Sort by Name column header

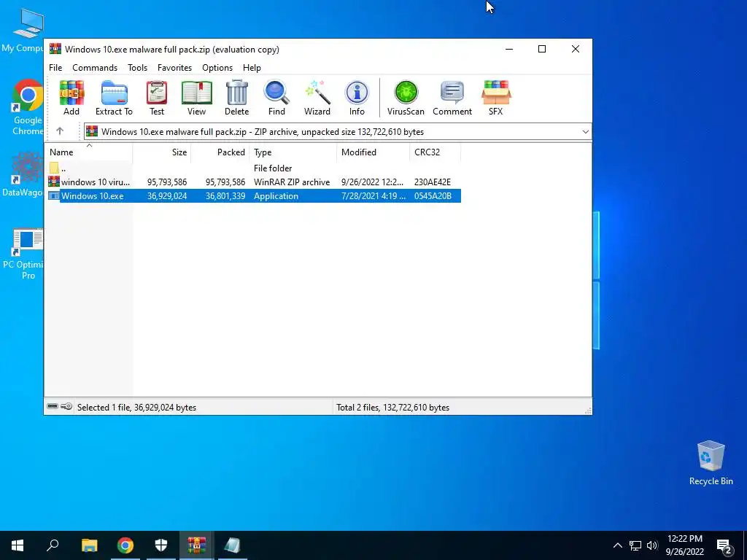pyautogui.click(x=88, y=152)
